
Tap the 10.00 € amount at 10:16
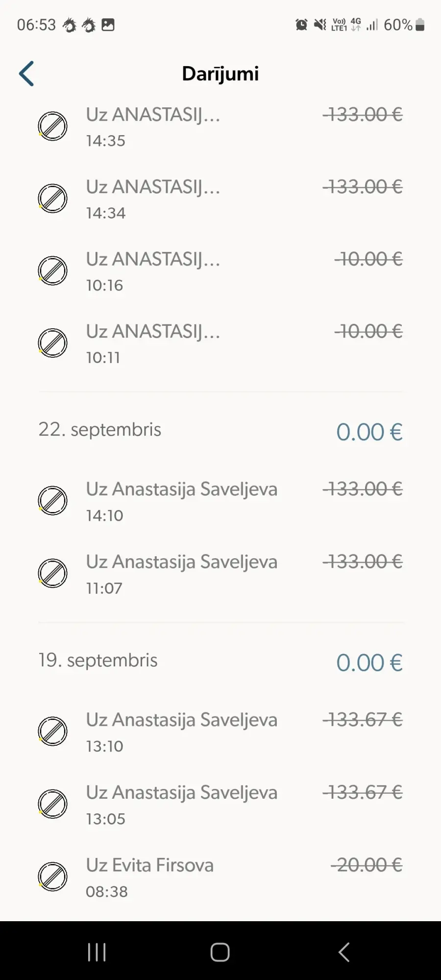368,259
